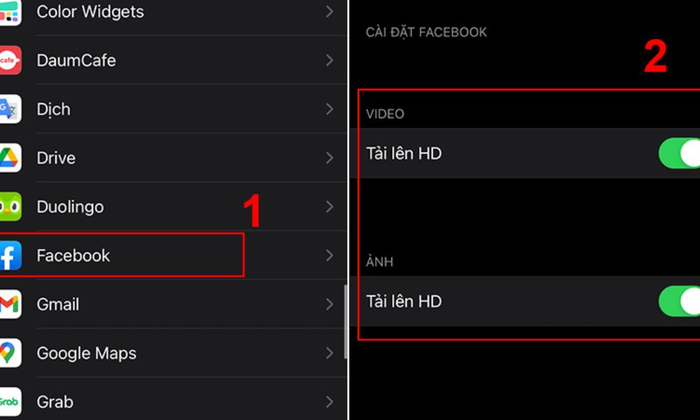
Task: Click the app list scrollbar
Action: click(x=346, y=321)
